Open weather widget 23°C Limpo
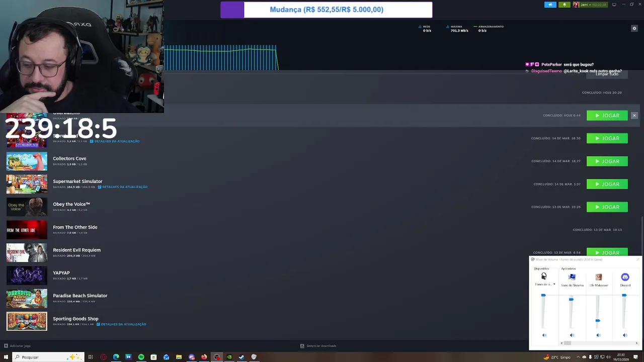 tap(557, 357)
